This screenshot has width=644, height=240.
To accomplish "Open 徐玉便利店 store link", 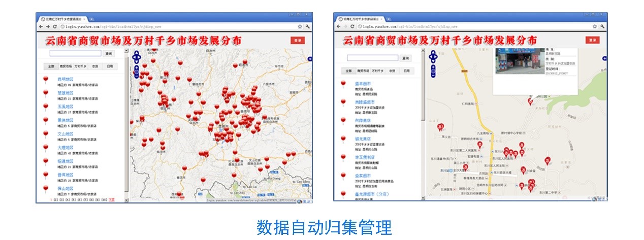I will pos(365,157).
